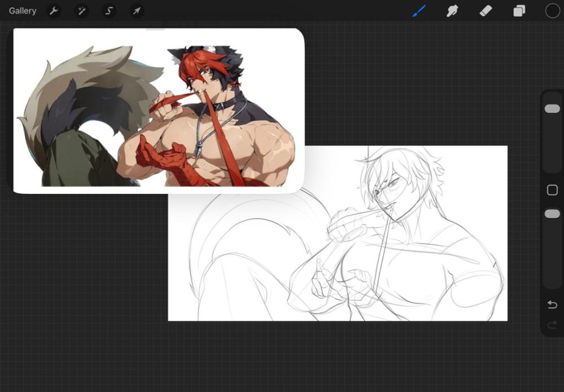Tap the square Modify button on the sidebar
The width and height of the screenshot is (564, 392).
(x=552, y=190)
